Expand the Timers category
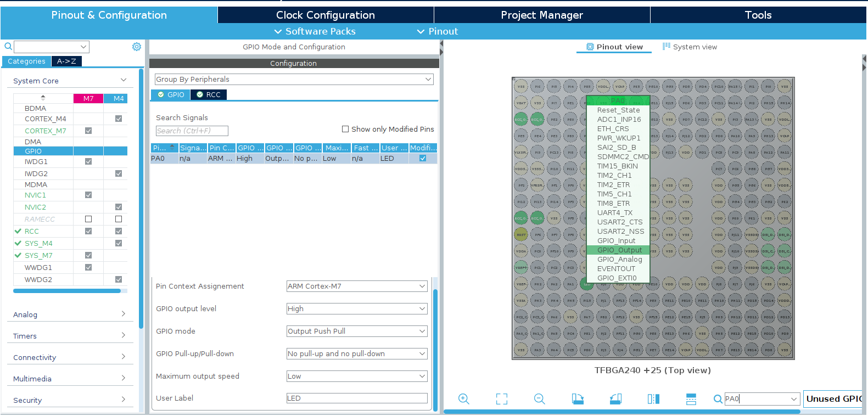The width and height of the screenshot is (868, 416). click(x=70, y=336)
